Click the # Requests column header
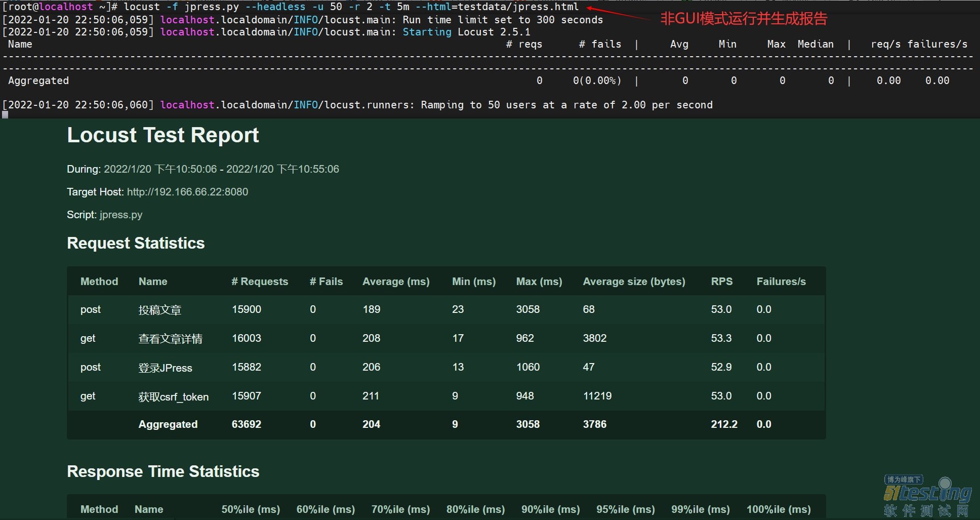 point(260,282)
